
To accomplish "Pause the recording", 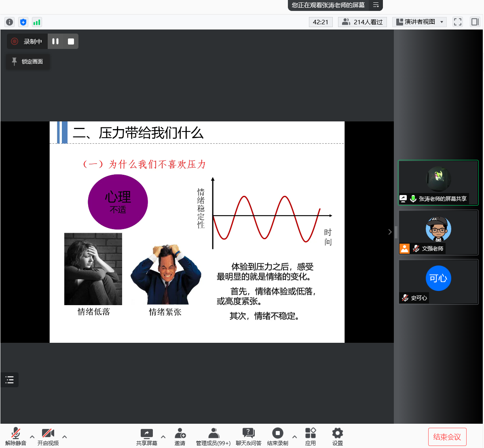I will pos(55,41).
